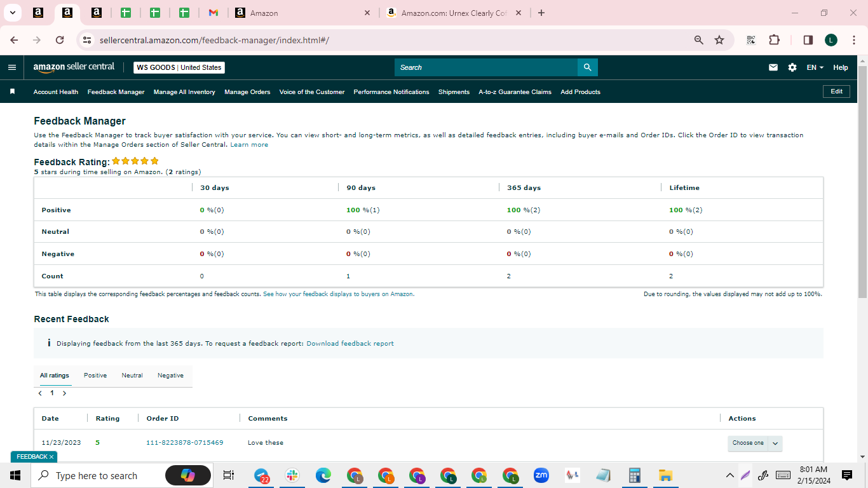Click the bookmark icon in navigation bar
The image size is (868, 488).
pos(12,91)
